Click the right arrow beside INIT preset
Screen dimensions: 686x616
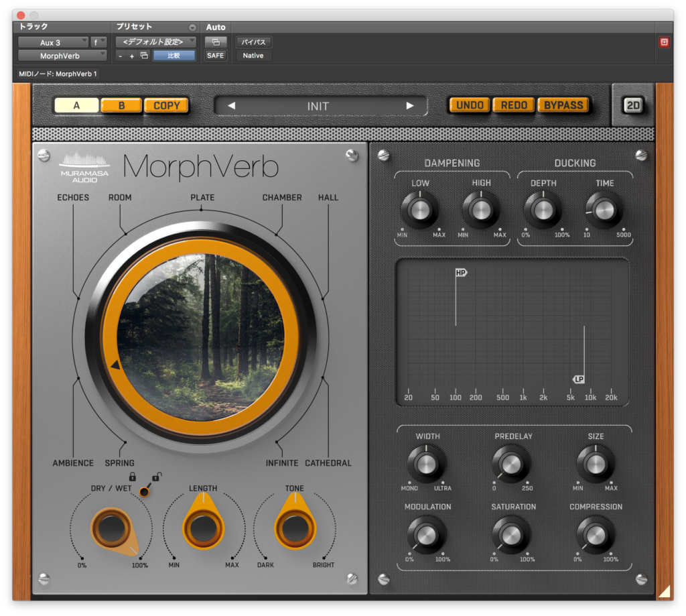point(411,106)
